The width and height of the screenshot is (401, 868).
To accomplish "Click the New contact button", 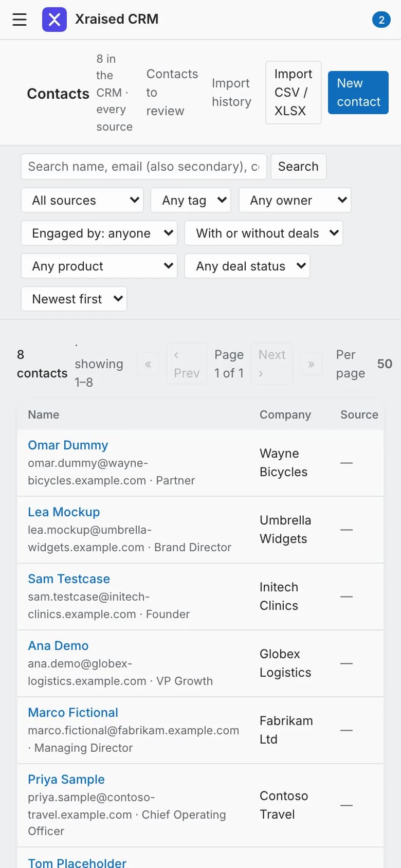I will 358,93.
